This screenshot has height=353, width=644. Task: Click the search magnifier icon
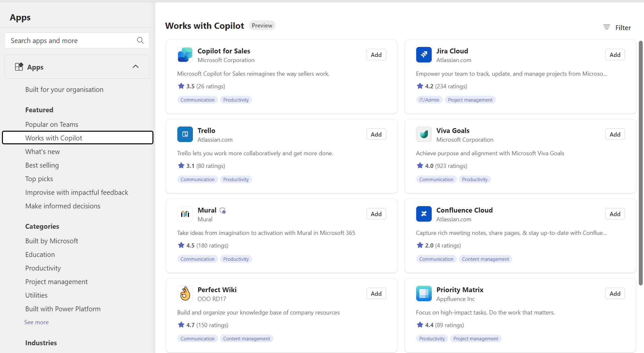[140, 40]
